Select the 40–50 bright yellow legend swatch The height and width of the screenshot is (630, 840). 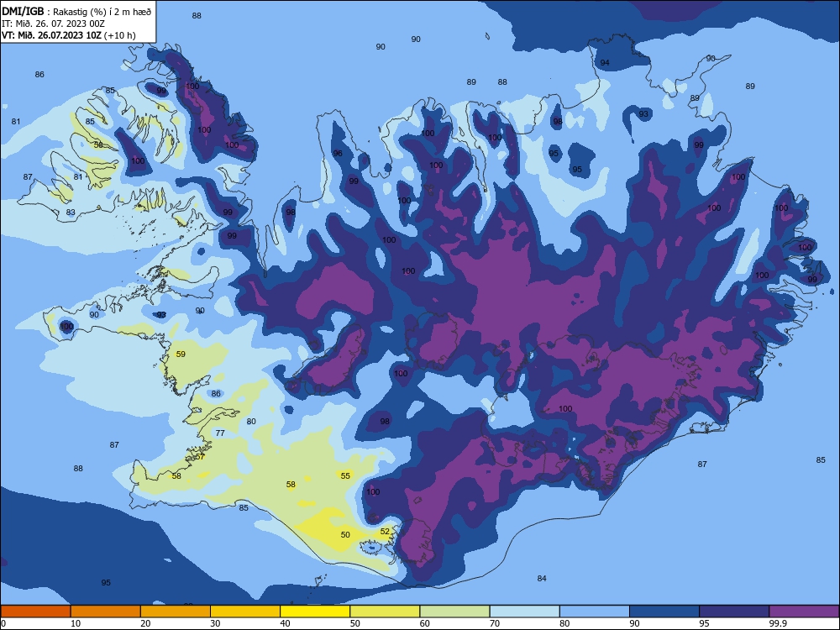point(315,612)
